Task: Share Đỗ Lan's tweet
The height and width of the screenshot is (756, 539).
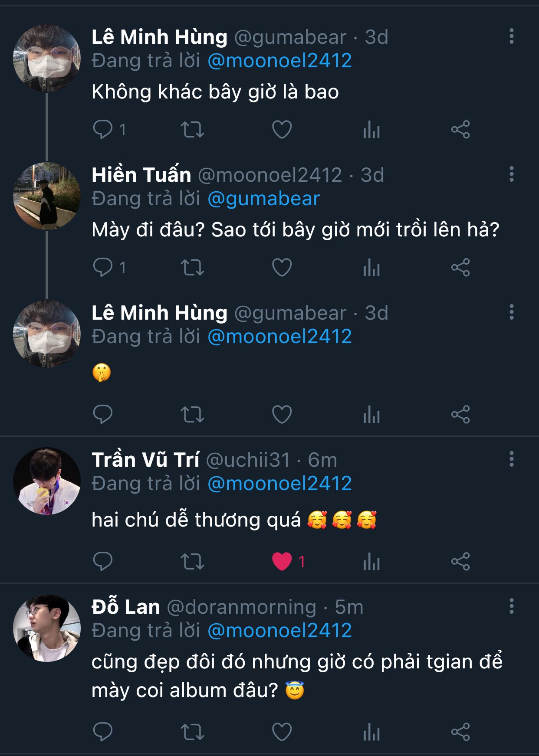Action: [x=460, y=732]
